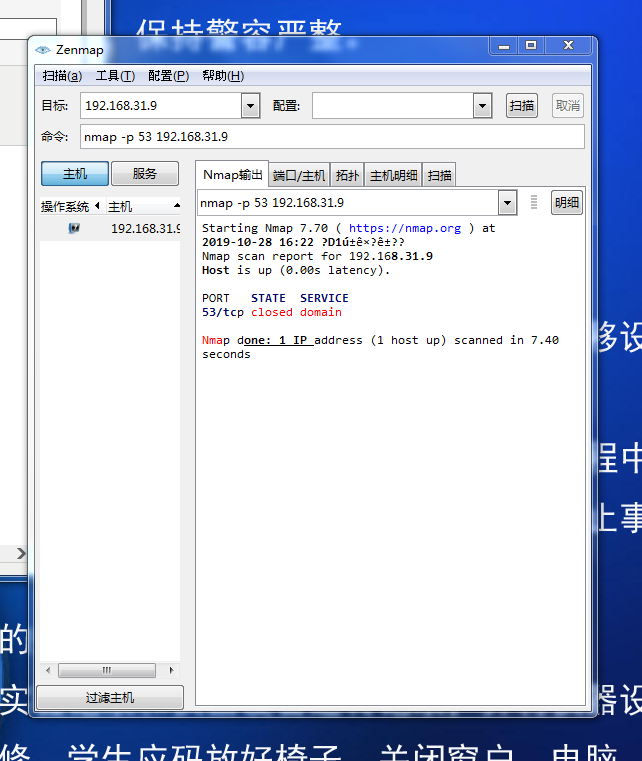Click the "domain" service text

(x=321, y=312)
